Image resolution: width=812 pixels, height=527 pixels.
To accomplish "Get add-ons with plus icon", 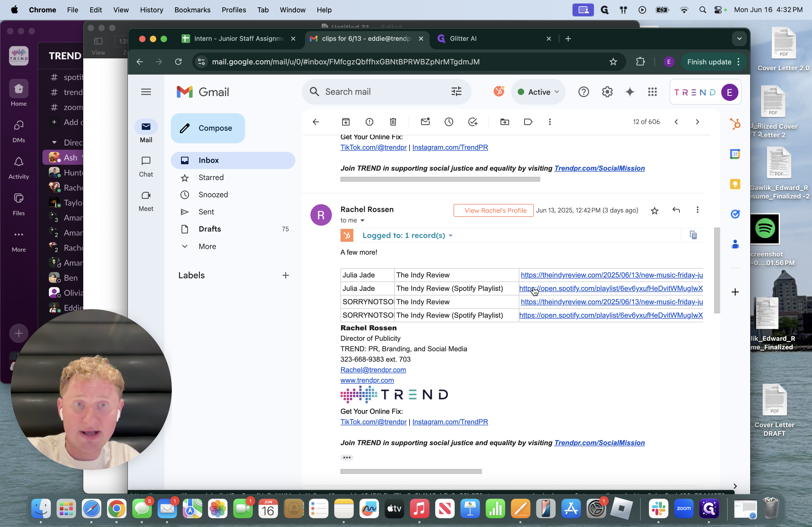I will pos(735,292).
